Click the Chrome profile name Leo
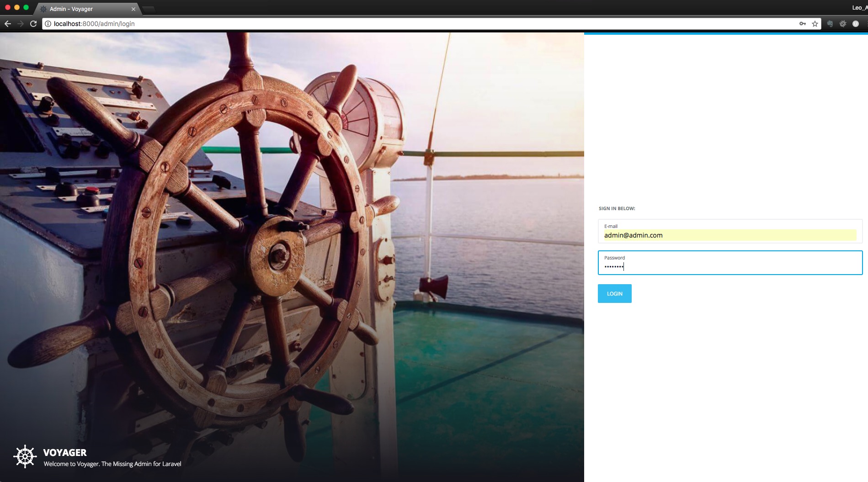Screen dimensions: 868x482 tap(859, 7)
